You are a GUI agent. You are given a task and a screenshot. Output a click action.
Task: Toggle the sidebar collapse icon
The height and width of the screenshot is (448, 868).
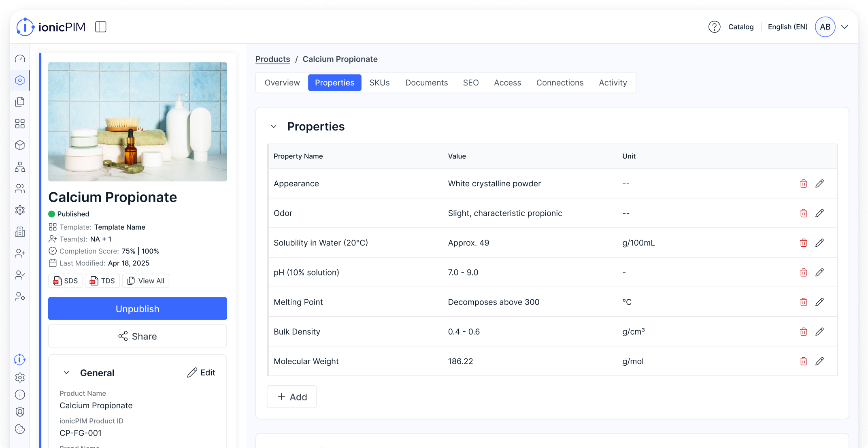(x=100, y=27)
